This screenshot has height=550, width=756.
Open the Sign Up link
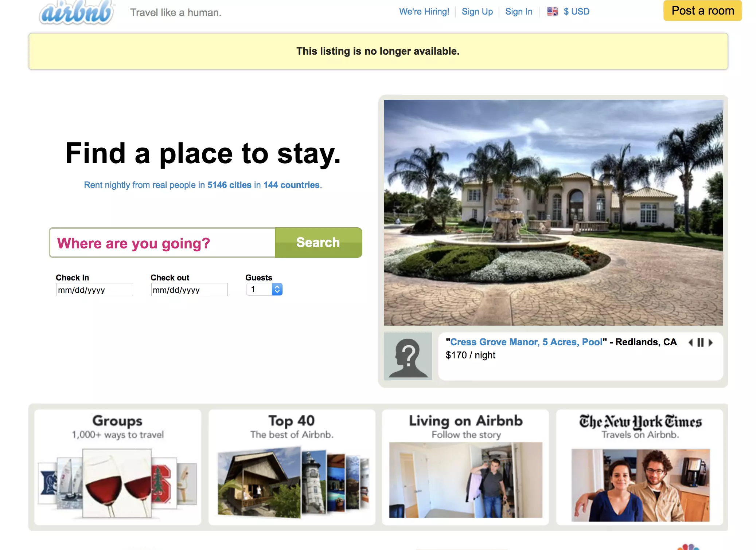[477, 12]
